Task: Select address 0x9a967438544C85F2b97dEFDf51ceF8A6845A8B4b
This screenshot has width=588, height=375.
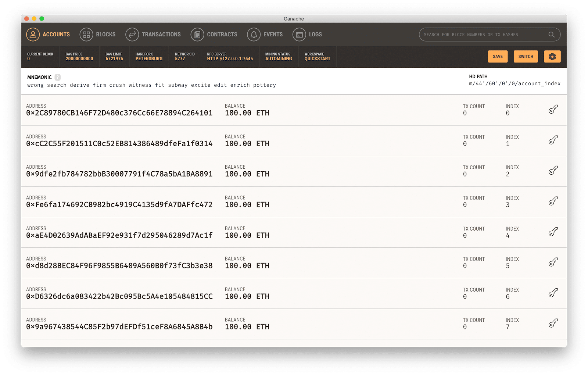Action: tap(119, 327)
